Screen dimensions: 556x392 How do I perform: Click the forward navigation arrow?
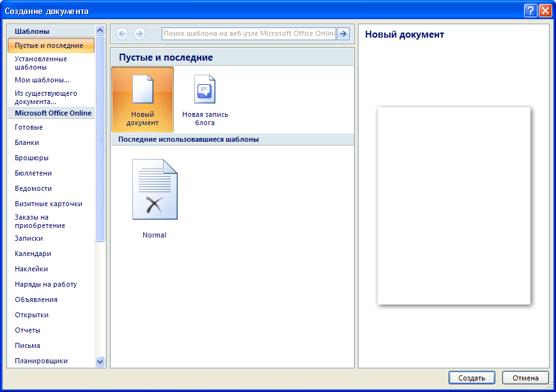(x=139, y=34)
